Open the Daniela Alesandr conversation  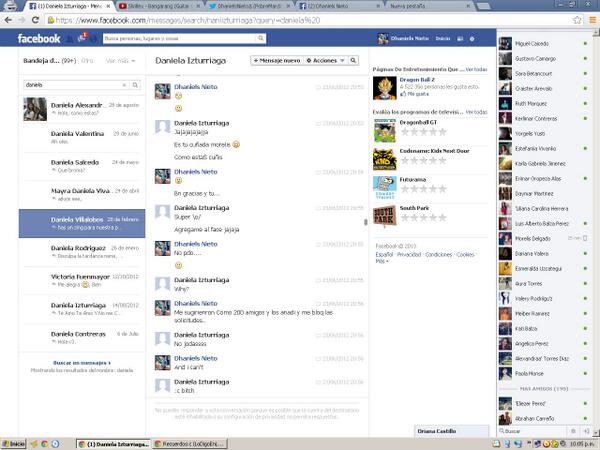tap(82, 109)
